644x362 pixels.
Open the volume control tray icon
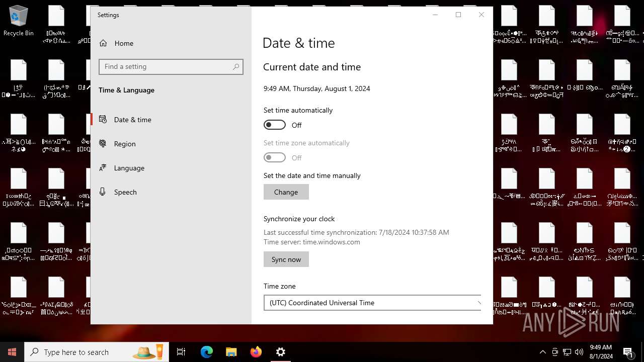(579, 352)
